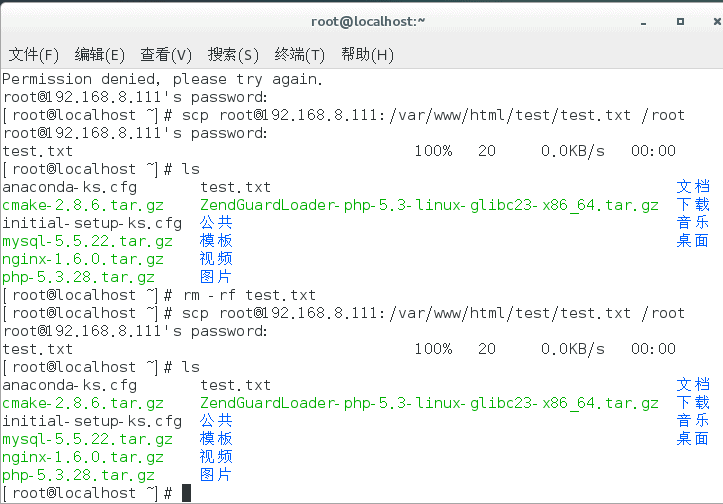The width and height of the screenshot is (723, 504).
Task: Open the 终端(T) menu
Action: [299, 55]
